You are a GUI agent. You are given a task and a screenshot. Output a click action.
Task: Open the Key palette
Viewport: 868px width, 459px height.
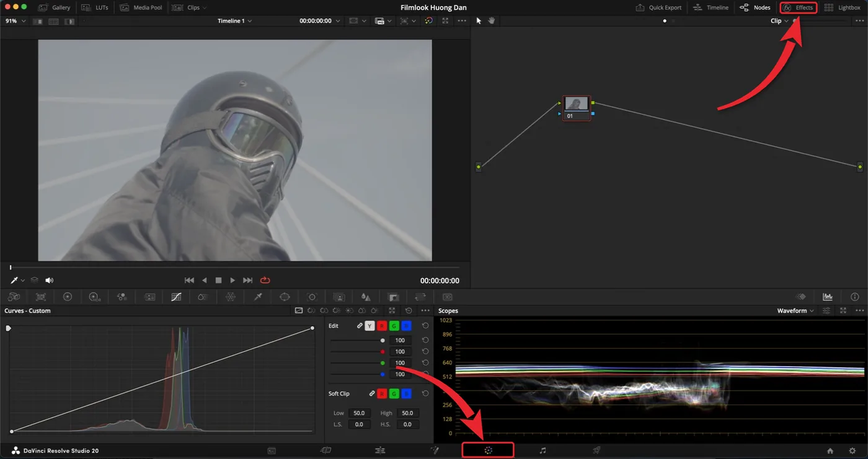(393, 297)
